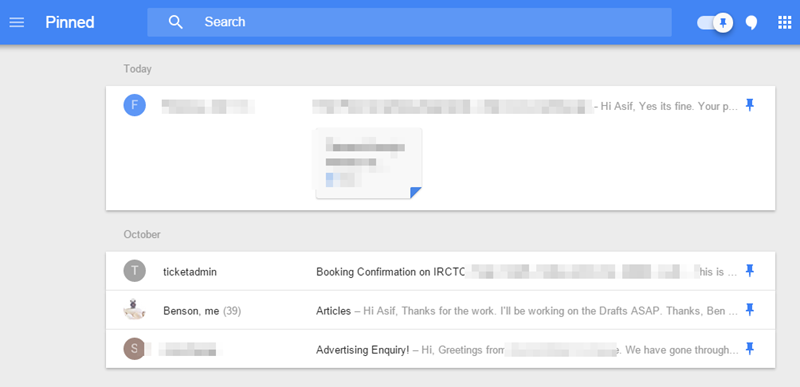Screen dimensions: 800x387
Task: Open the Booking Confirmation on IRCTC email
Action: 440,271
